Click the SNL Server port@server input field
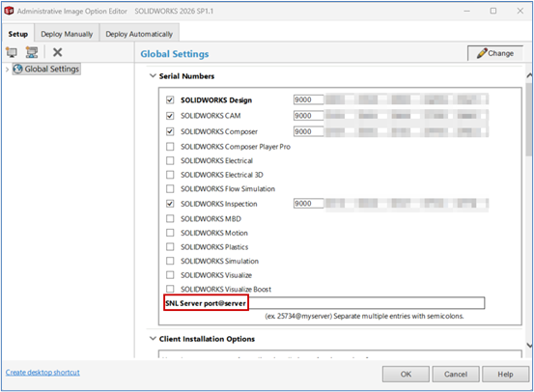 (366, 303)
